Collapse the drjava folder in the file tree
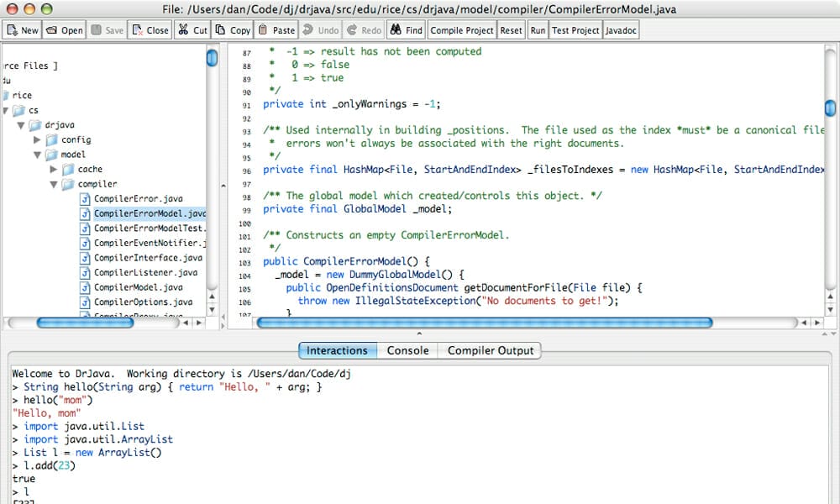 point(21,125)
